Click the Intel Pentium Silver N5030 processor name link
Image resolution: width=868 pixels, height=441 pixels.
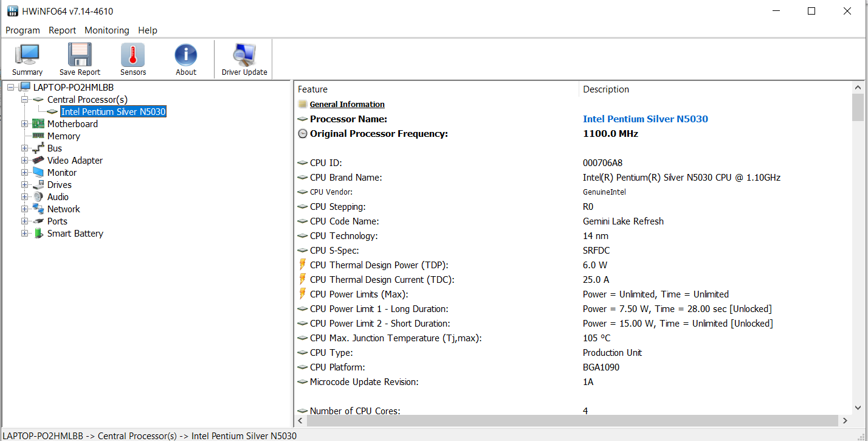coord(645,119)
